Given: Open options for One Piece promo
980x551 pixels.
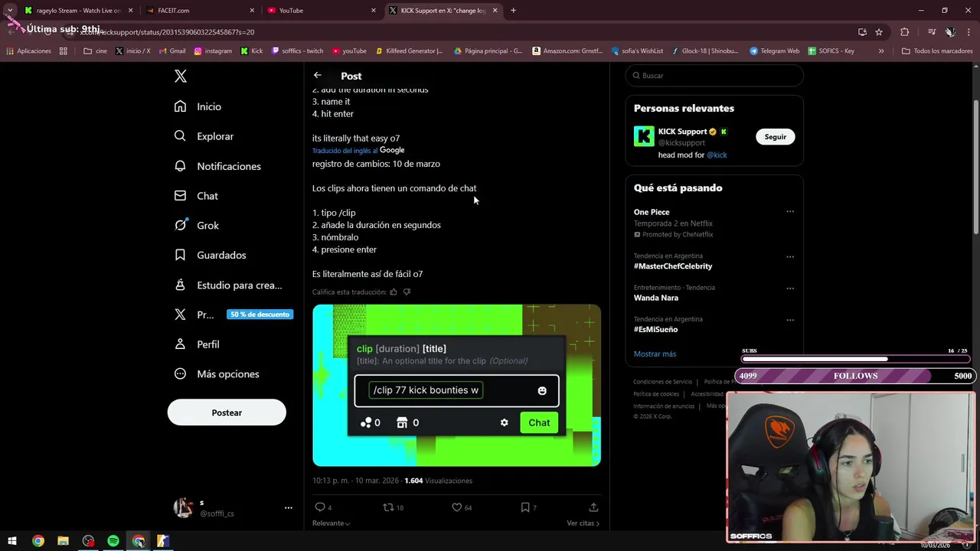Looking at the screenshot, I should (790, 212).
